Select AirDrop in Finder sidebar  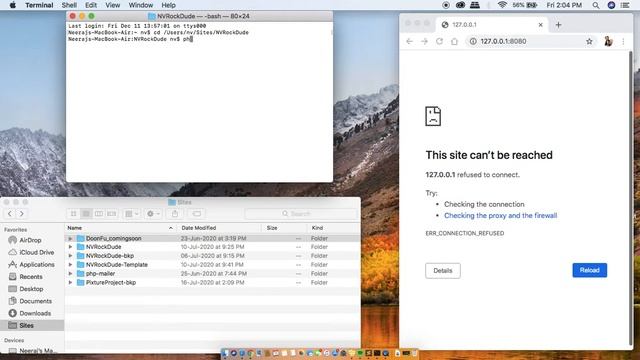(31, 240)
